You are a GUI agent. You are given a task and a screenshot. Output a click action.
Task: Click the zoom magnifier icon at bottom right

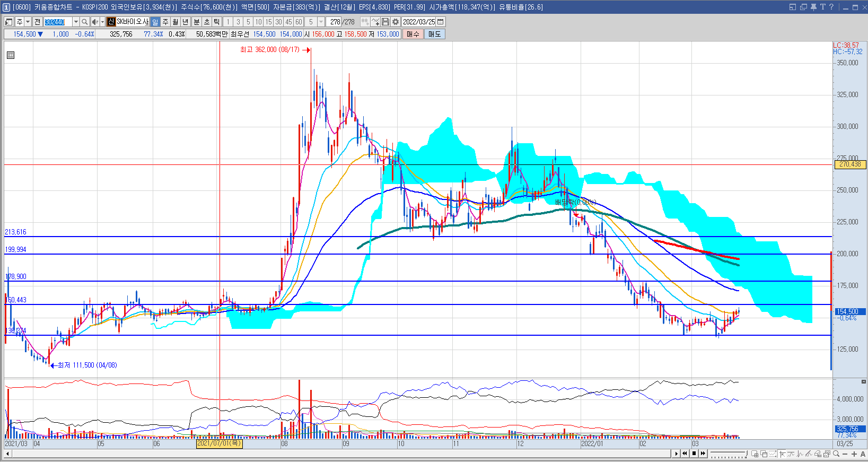[836, 454]
